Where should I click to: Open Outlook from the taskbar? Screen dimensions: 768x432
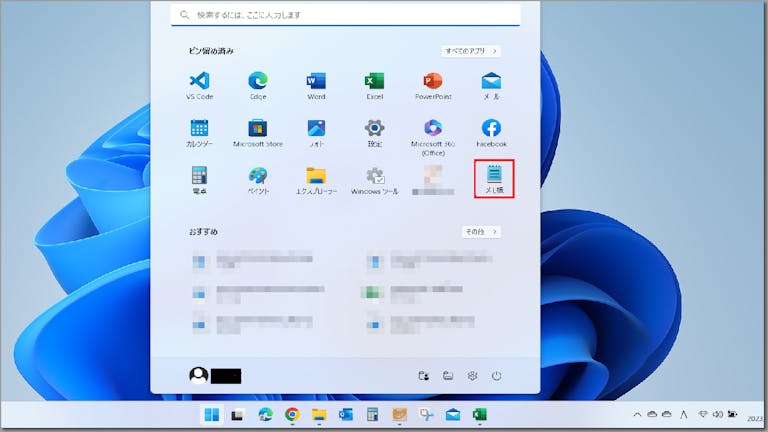(x=346, y=415)
